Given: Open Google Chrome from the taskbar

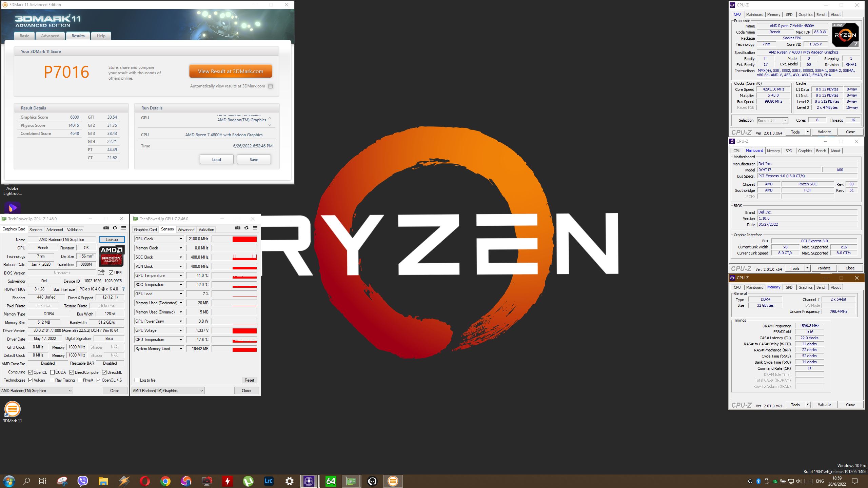Looking at the screenshot, I should 165,481.
